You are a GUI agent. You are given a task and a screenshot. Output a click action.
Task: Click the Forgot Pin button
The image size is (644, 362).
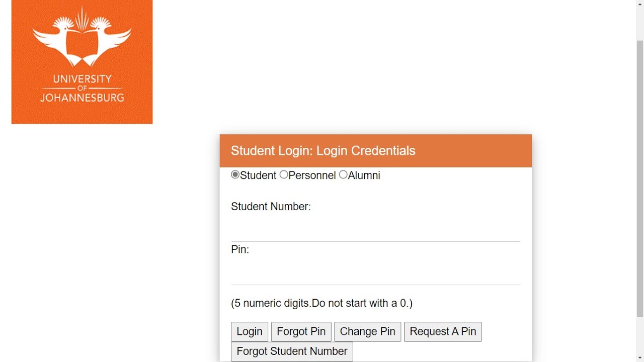pyautogui.click(x=301, y=332)
